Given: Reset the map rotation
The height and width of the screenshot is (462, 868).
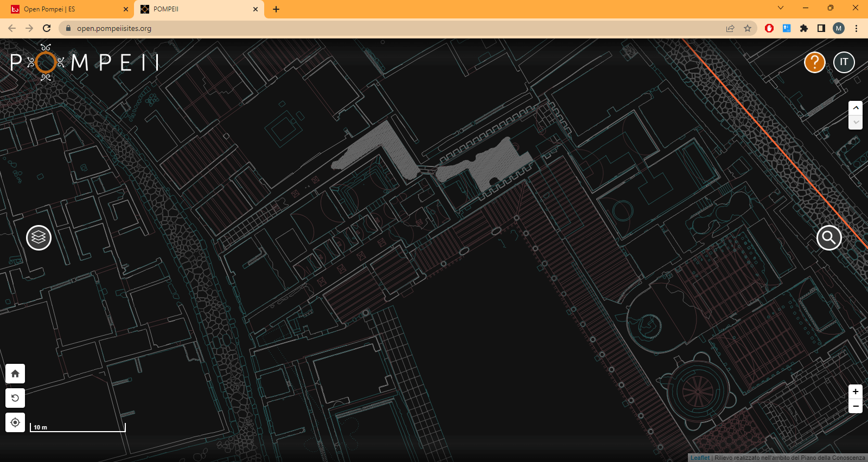Looking at the screenshot, I should [15, 398].
